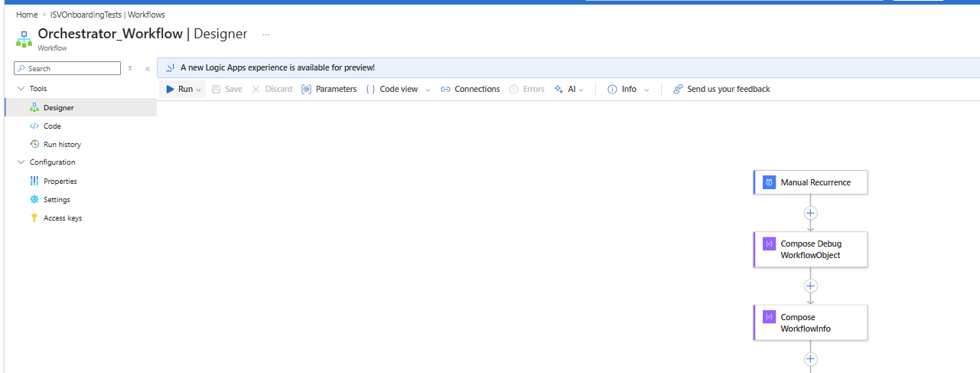Collapse the Configuration section
This screenshot has height=373, width=980.
pyautogui.click(x=21, y=162)
